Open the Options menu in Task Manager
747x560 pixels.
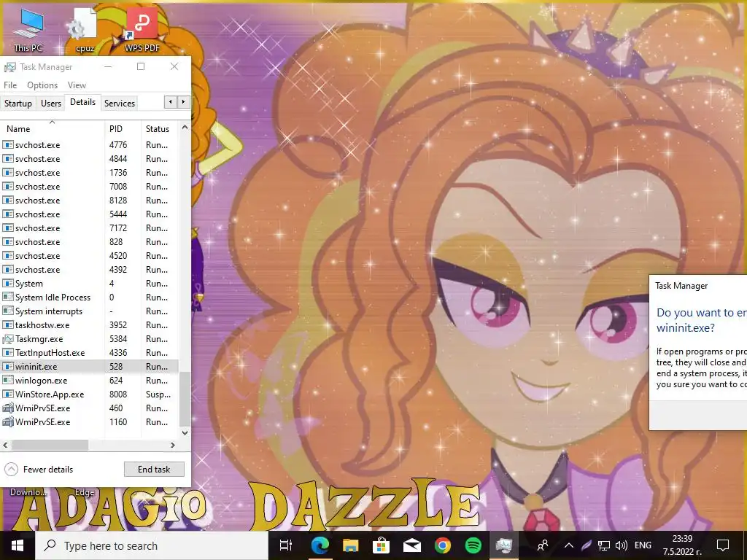coord(42,85)
